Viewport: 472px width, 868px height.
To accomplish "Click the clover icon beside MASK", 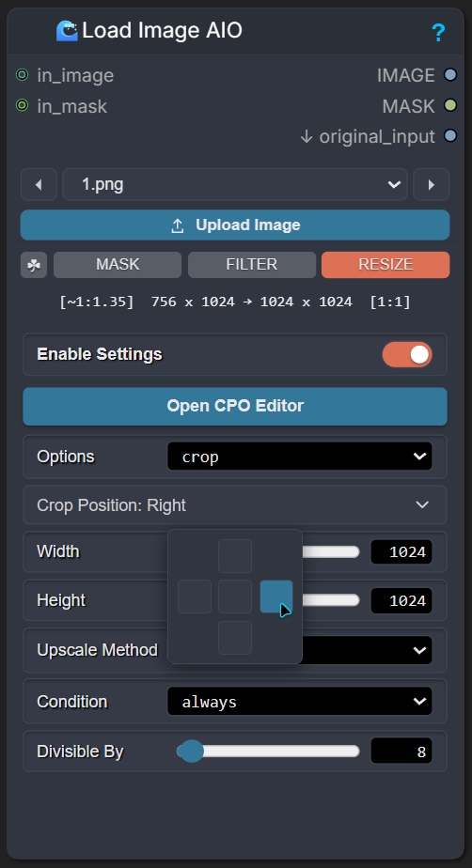I will point(34,265).
